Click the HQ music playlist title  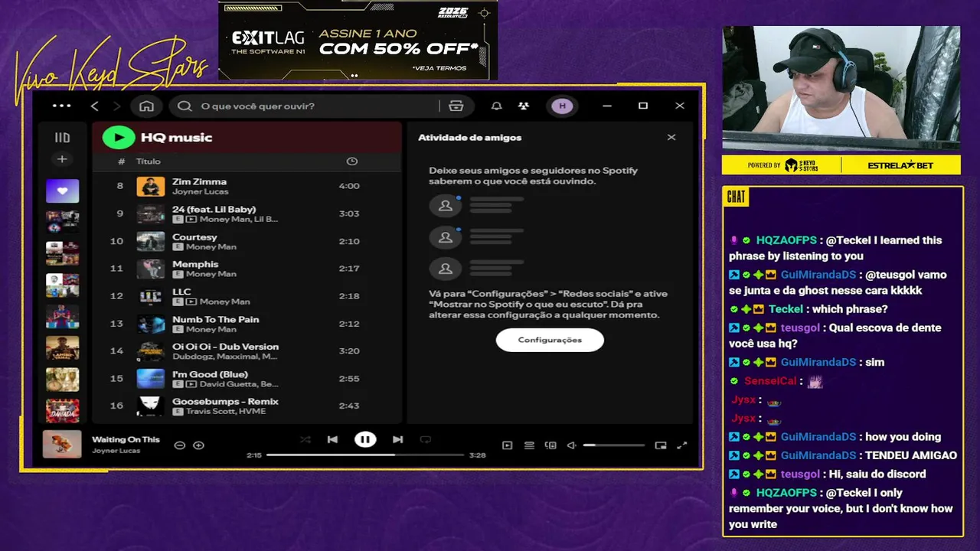click(176, 138)
